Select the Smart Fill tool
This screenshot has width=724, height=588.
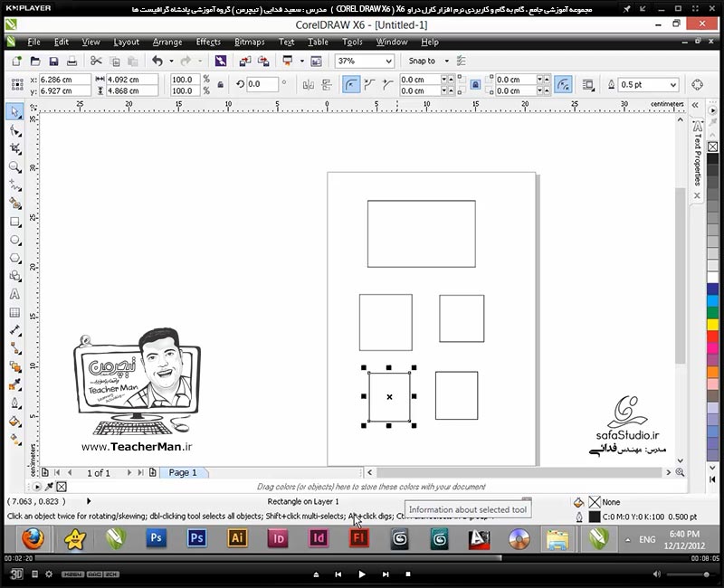(x=15, y=204)
